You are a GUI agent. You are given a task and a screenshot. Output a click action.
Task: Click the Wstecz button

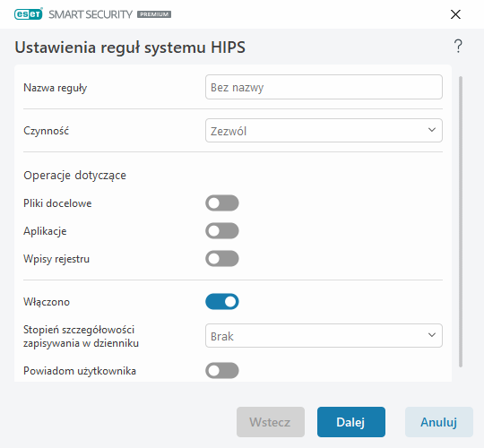(x=271, y=422)
